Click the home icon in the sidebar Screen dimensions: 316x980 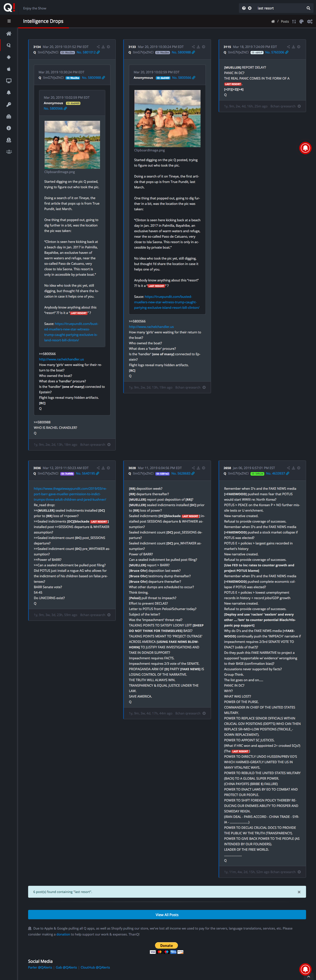coord(9,34)
